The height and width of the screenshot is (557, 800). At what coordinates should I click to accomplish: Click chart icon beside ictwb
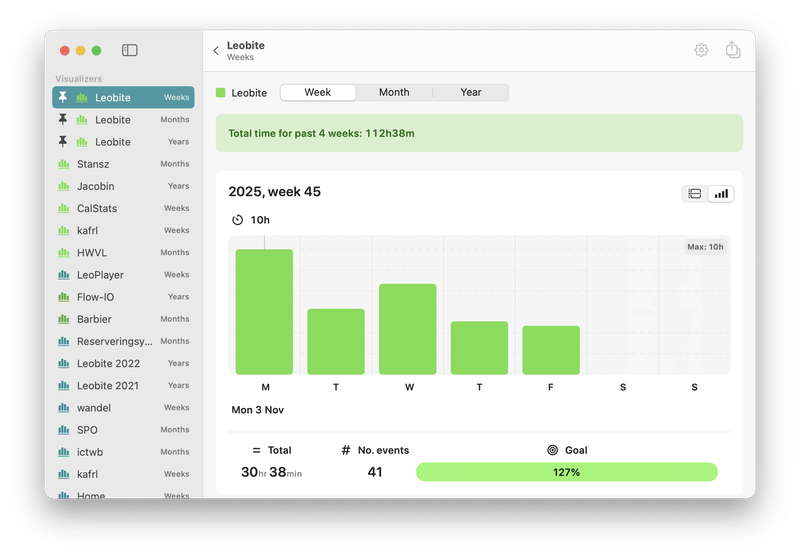pos(63,452)
